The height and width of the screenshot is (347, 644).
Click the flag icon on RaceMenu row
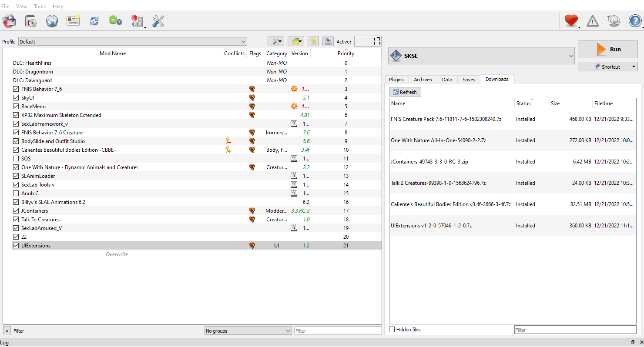(x=252, y=106)
